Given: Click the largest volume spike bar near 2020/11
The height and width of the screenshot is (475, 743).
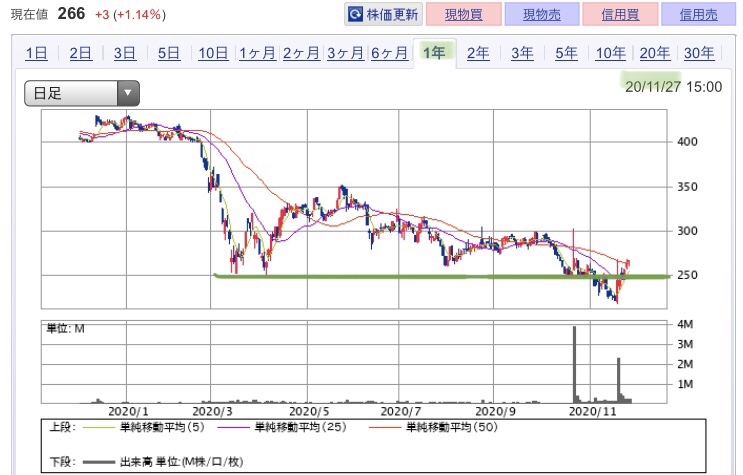Looking at the screenshot, I should (x=575, y=364).
